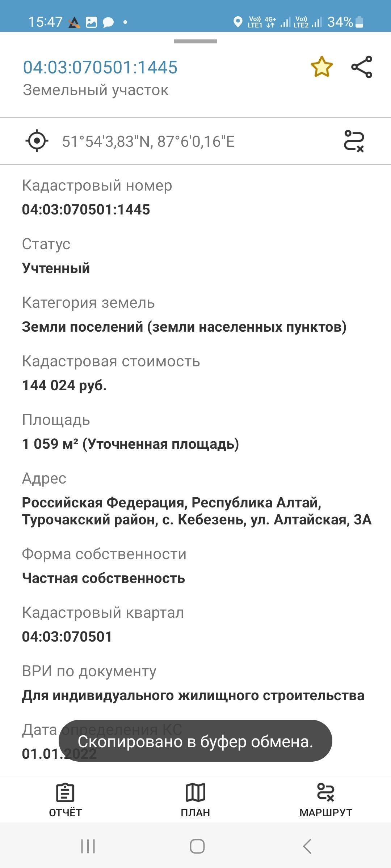This screenshot has height=868, width=391.
Task: Tap the locate target crosshair icon
Action: [x=37, y=141]
